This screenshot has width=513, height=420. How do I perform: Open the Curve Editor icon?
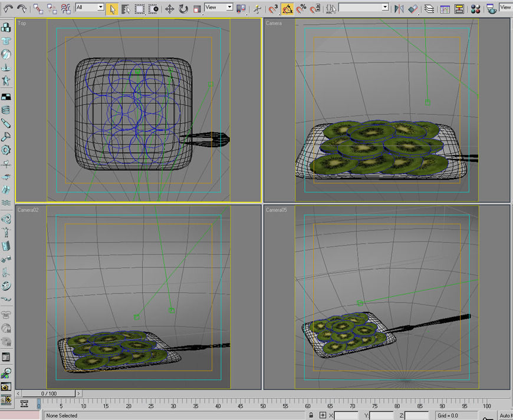(445, 9)
